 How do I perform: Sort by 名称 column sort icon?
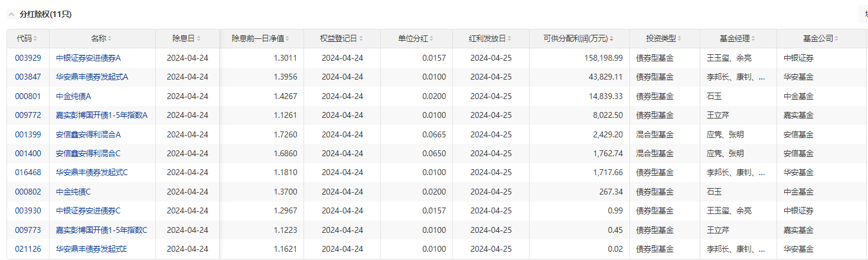[110, 39]
